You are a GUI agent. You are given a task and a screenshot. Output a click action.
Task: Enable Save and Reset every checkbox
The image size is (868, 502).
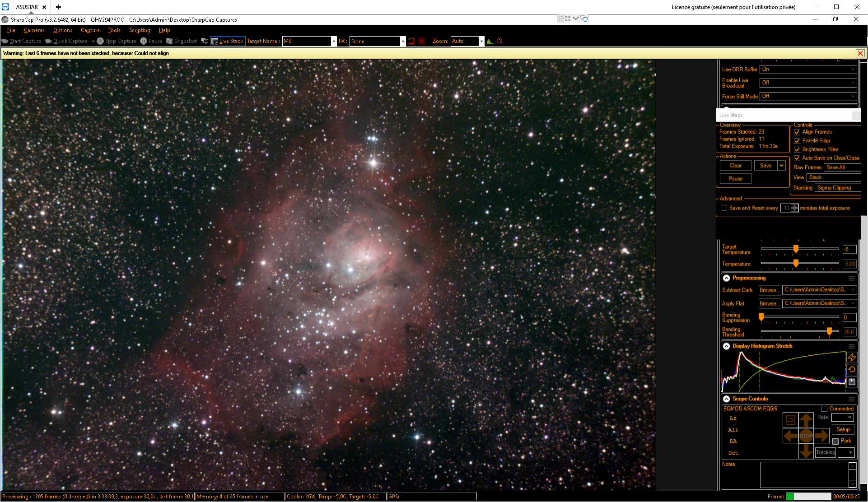tap(724, 208)
